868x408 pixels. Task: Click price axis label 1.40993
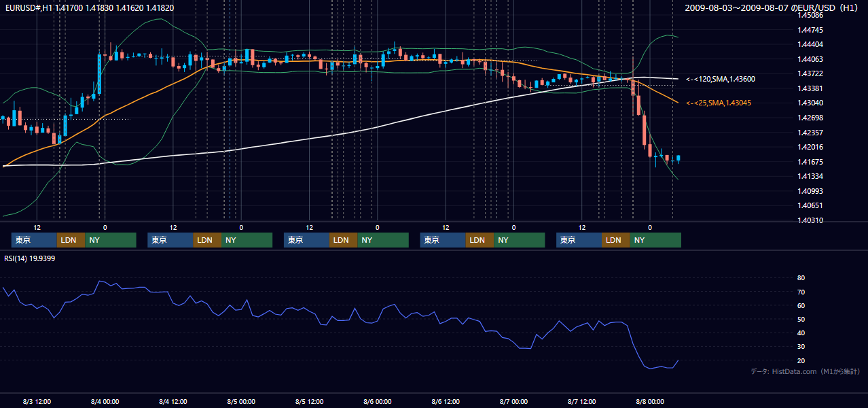tap(810, 191)
